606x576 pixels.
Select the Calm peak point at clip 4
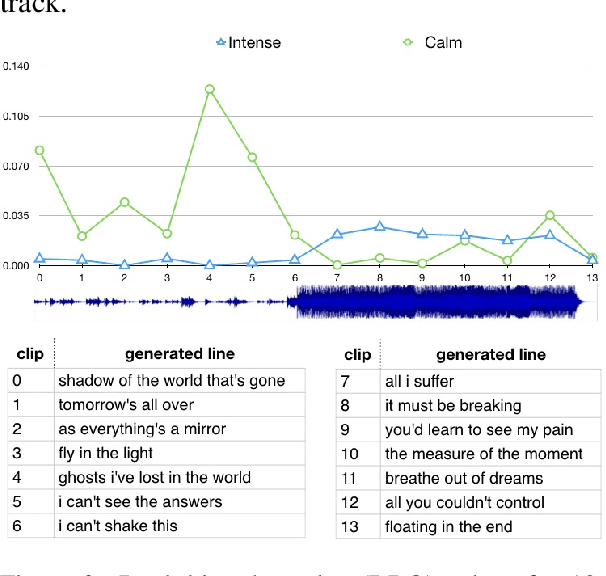(x=210, y=89)
